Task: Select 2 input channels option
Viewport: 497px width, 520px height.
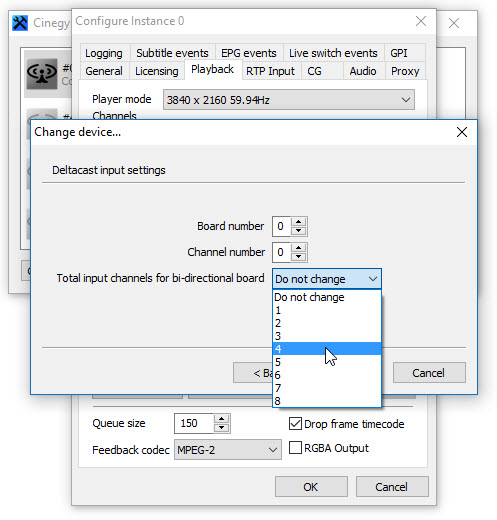Action: point(327,323)
